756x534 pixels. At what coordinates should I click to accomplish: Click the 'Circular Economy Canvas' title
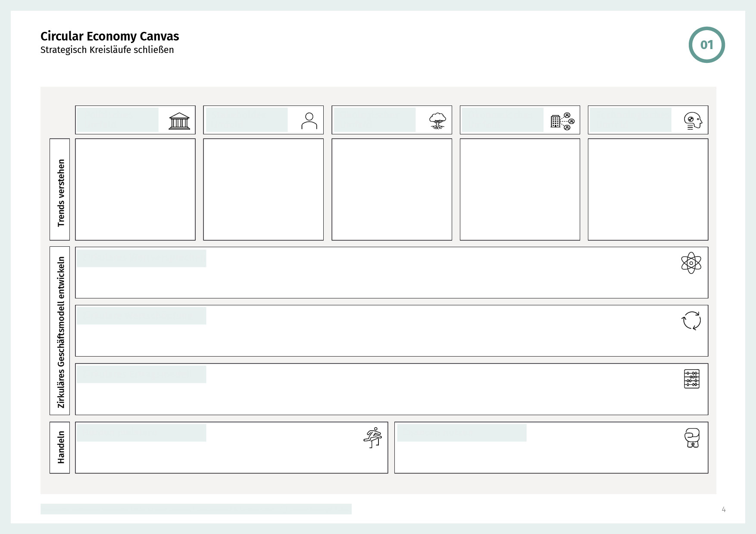pos(109,36)
